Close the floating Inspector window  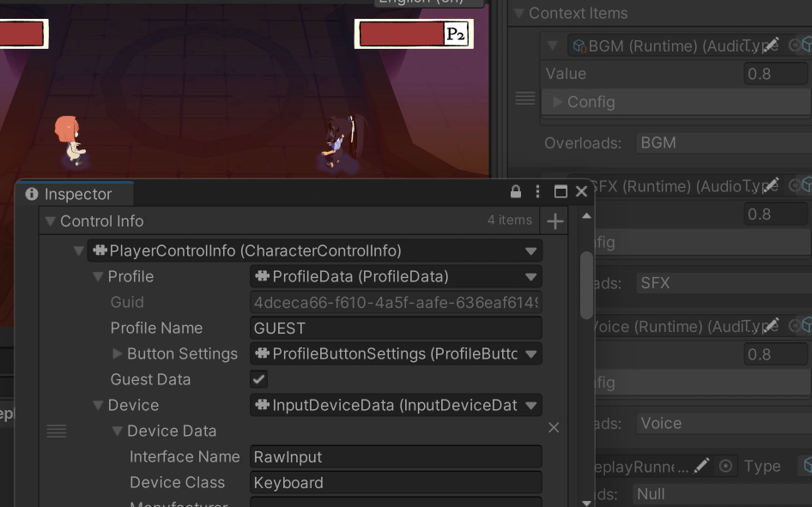(x=581, y=192)
